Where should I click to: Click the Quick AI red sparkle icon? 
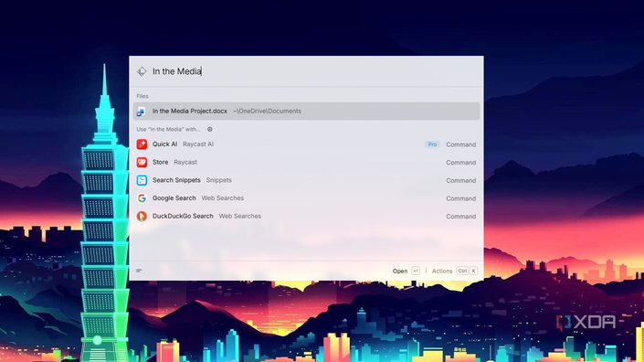click(142, 144)
